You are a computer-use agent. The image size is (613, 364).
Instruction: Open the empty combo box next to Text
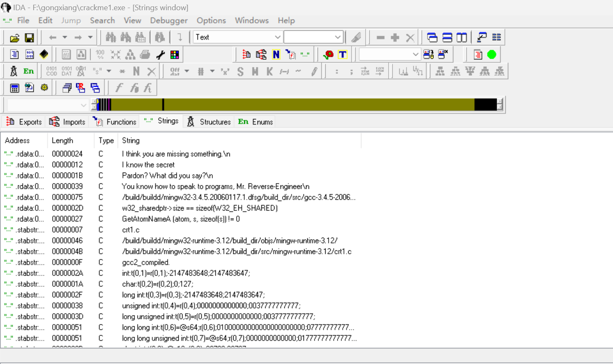(313, 37)
